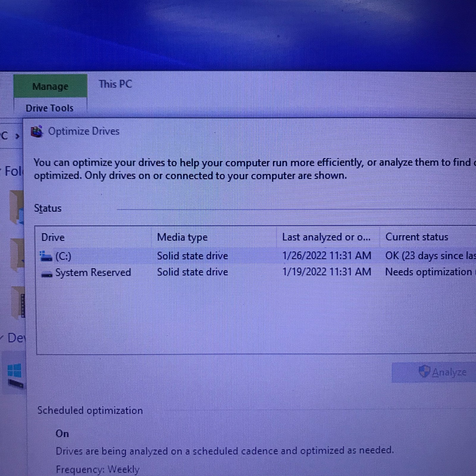This screenshot has height=476, width=476.
Task: Click the Frequency: Weekly text
Action: click(x=98, y=469)
